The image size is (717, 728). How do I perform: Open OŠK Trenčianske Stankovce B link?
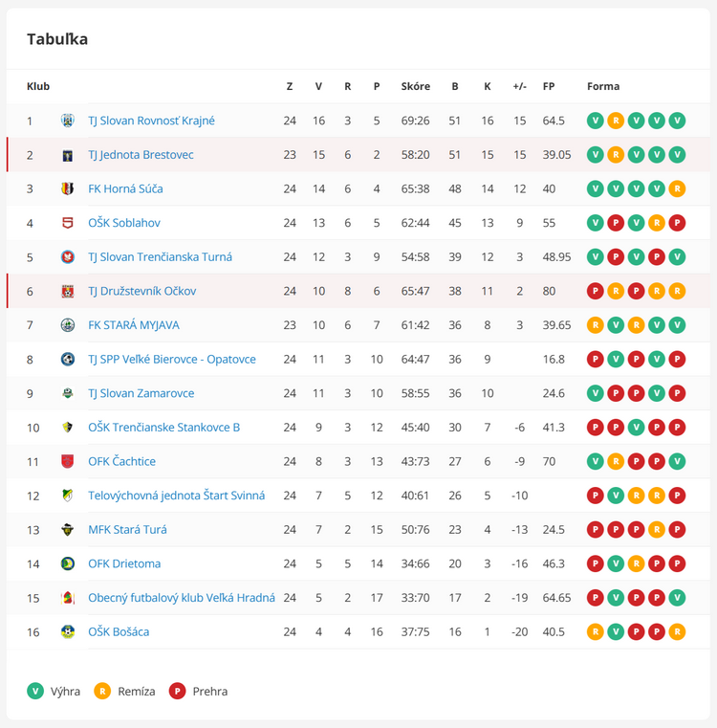[x=163, y=428]
